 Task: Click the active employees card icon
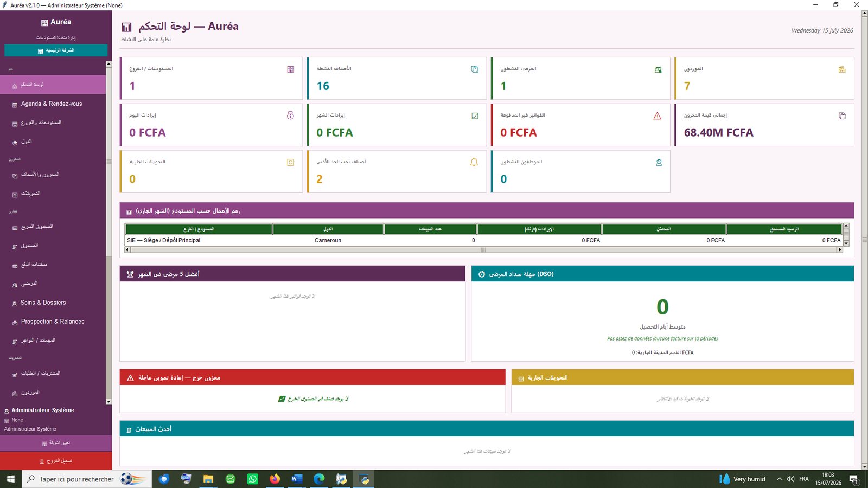pyautogui.click(x=659, y=162)
